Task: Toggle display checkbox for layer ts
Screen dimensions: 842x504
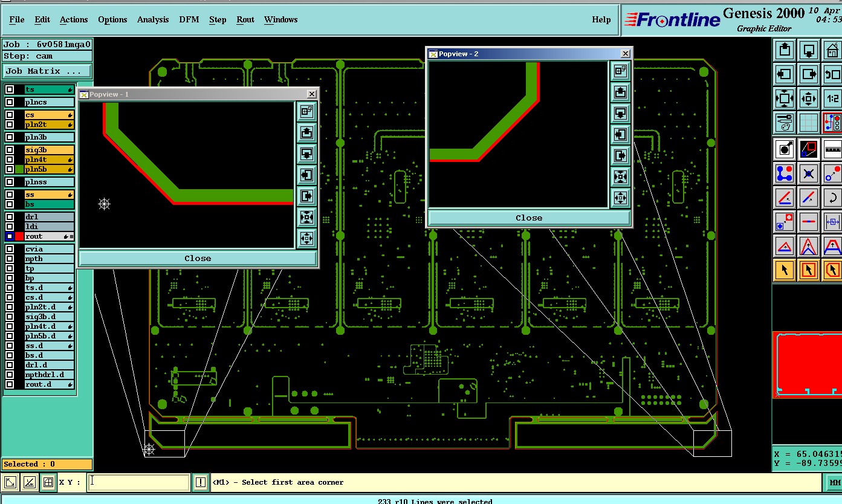Action: (x=10, y=89)
